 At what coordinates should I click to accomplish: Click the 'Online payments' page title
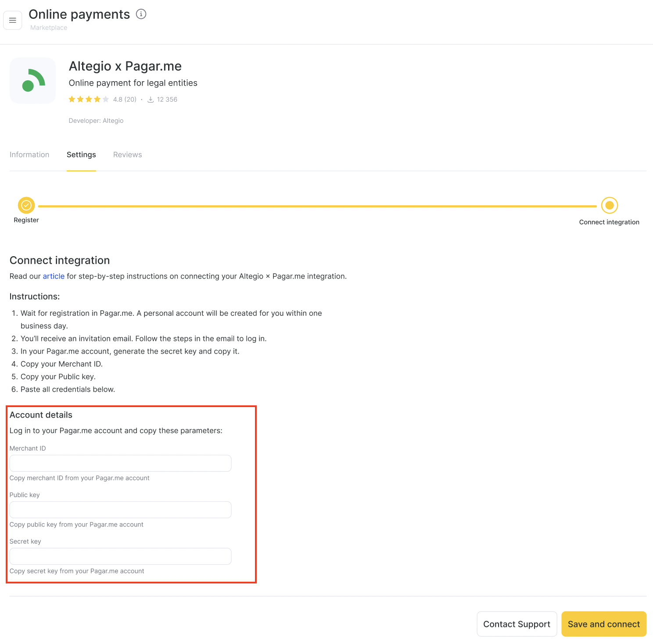(79, 14)
